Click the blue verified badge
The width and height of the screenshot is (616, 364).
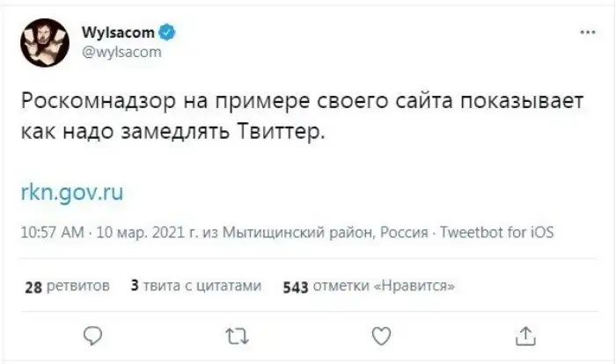point(168,33)
